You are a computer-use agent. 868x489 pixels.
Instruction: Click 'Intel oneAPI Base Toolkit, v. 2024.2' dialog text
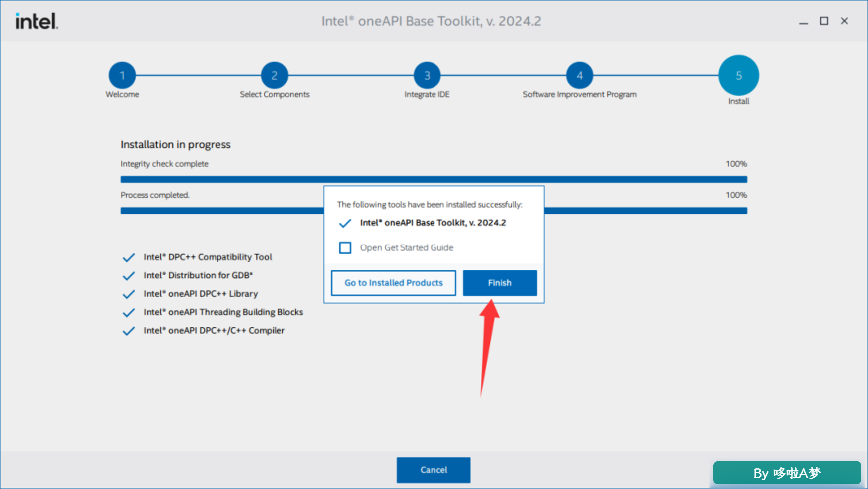(x=433, y=223)
